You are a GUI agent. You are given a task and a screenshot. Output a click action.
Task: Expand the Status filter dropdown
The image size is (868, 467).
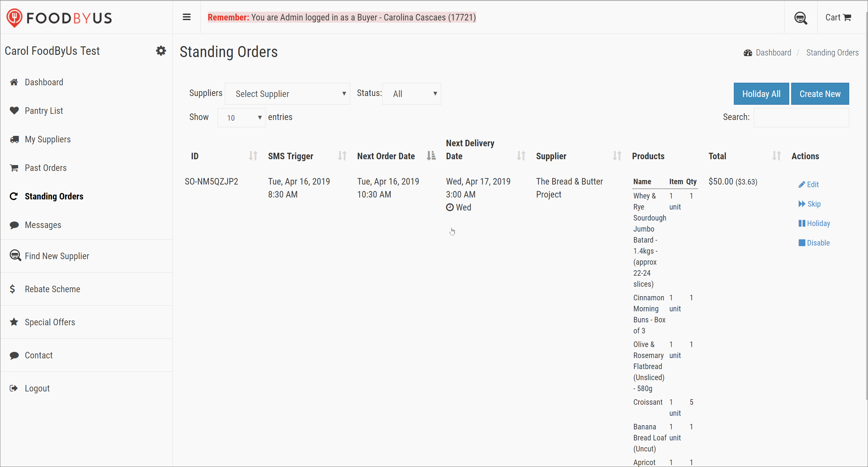click(x=411, y=94)
